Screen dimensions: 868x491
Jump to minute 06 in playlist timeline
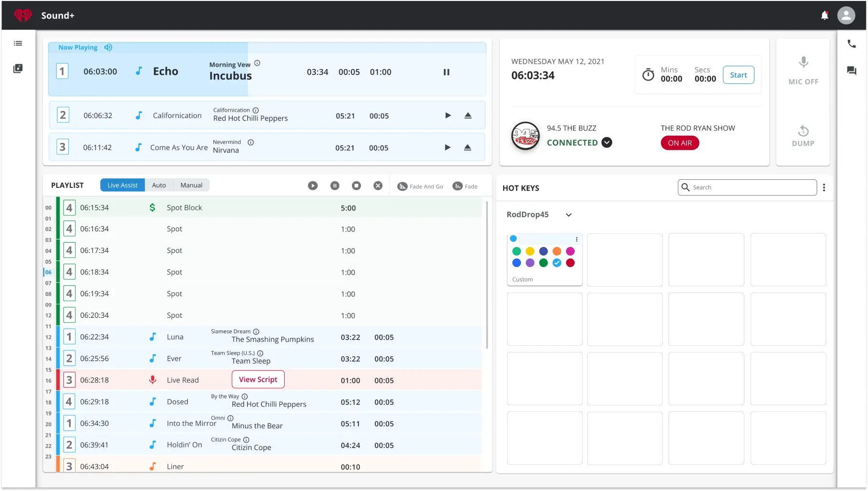(x=48, y=272)
